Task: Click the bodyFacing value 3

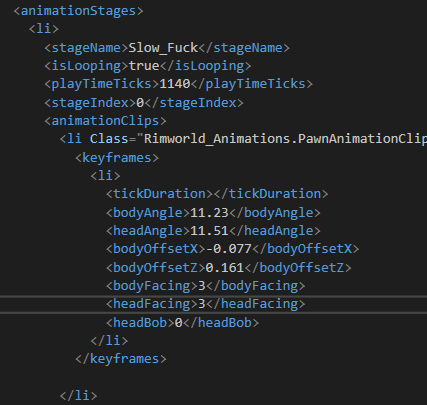Action: click(x=202, y=286)
